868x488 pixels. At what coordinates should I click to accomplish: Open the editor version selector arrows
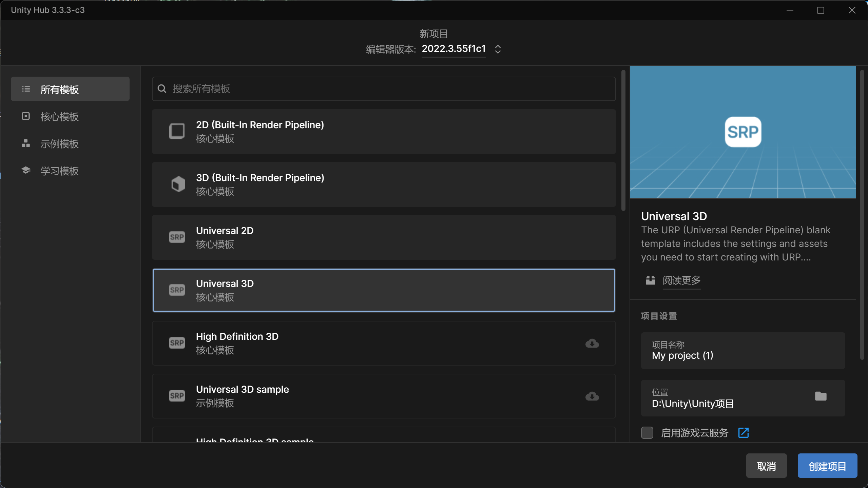498,49
